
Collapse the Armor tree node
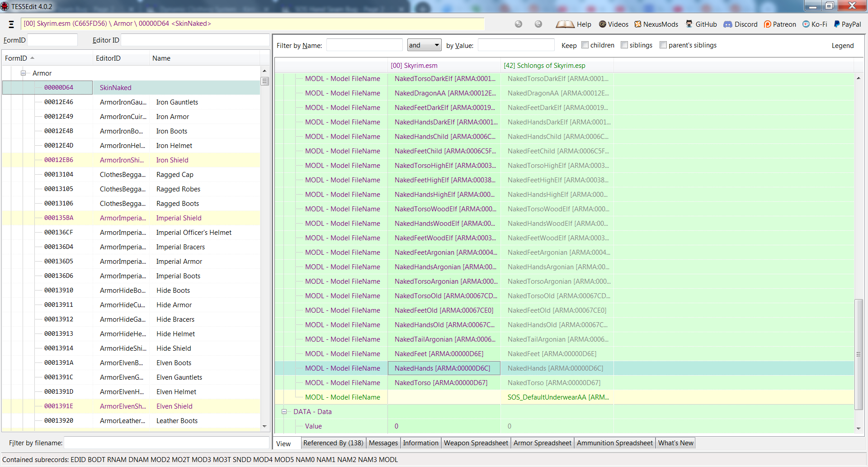coord(23,73)
